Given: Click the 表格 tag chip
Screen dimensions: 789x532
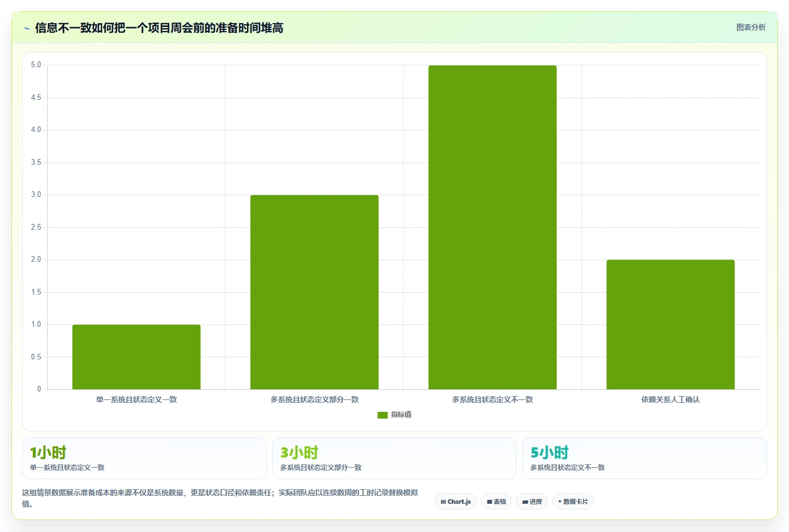Looking at the screenshot, I should (496, 502).
